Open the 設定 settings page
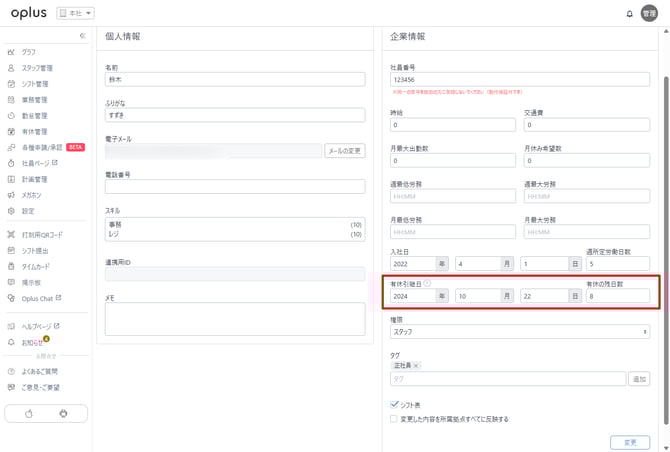Screen dimensions: 670x452 [28, 211]
